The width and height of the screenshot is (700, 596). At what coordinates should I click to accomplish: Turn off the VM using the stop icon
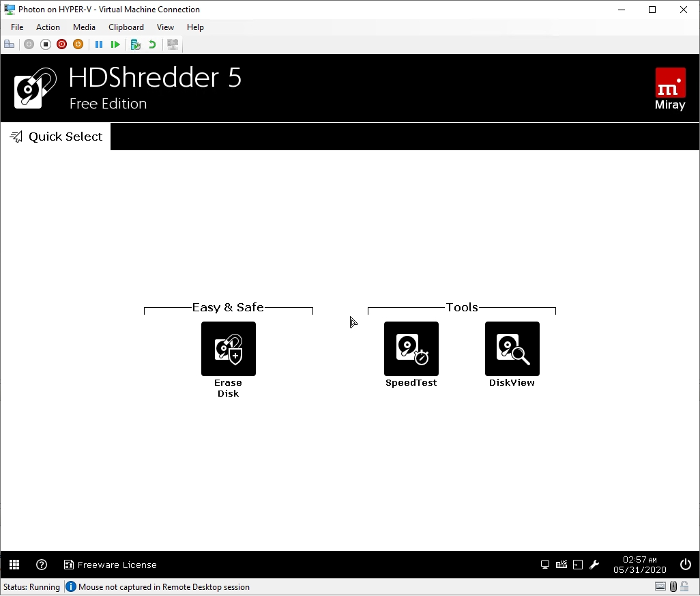46,44
